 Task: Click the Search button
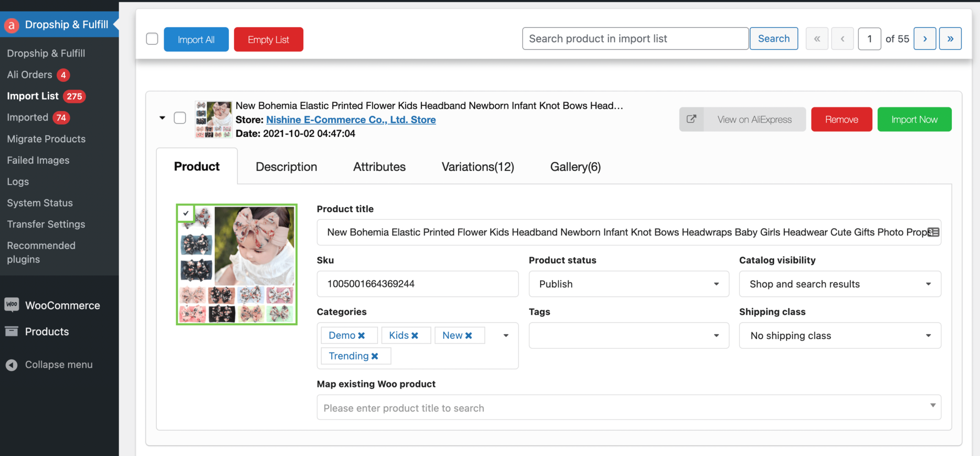click(x=774, y=39)
